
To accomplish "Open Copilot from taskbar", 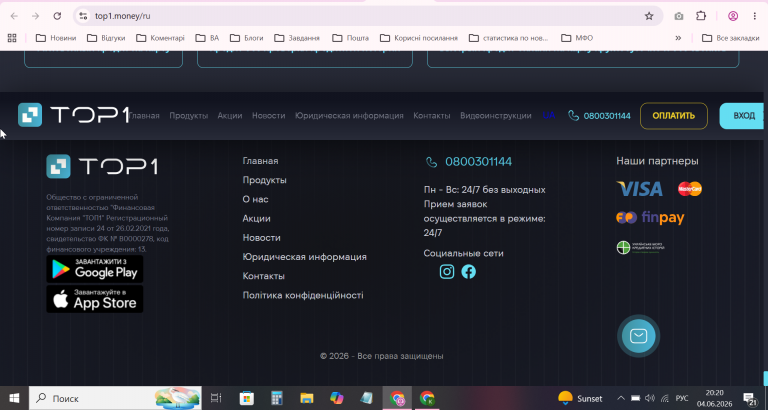I will [x=336, y=398].
